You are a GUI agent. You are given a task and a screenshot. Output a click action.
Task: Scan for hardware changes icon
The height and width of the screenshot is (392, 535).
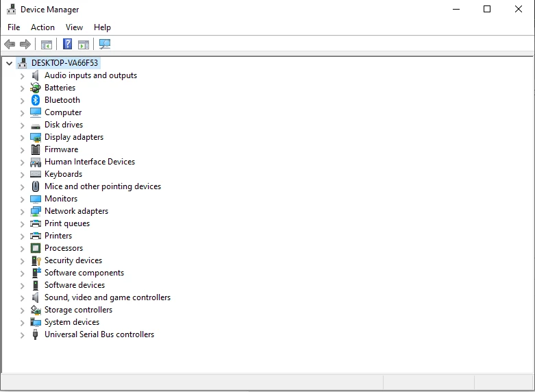click(x=104, y=44)
